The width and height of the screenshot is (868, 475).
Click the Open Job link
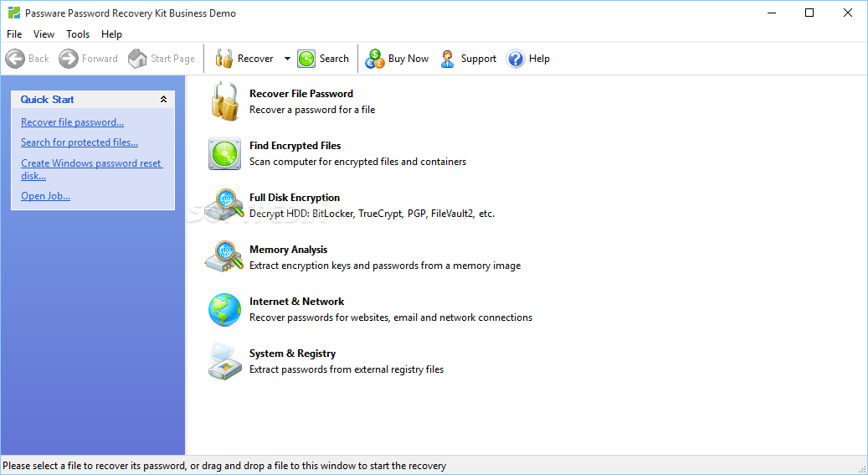tap(45, 196)
